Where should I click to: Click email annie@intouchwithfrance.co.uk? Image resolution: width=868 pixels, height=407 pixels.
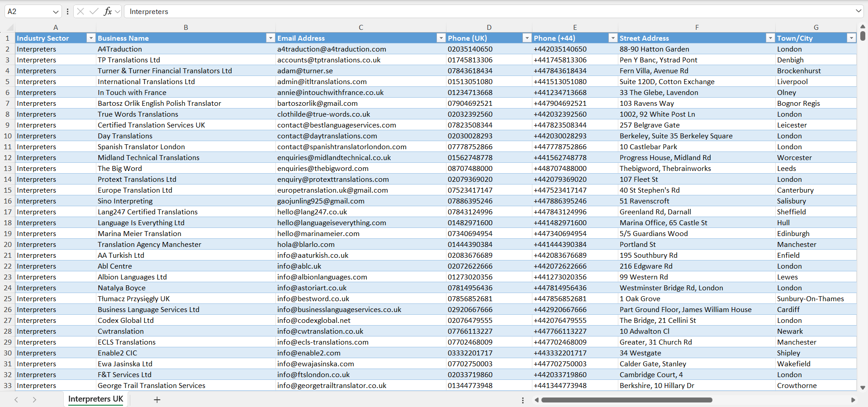[x=361, y=92]
